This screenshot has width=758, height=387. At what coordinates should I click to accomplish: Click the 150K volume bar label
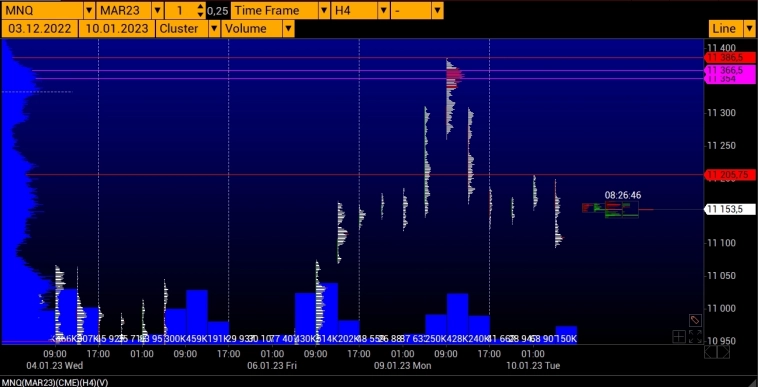tap(566, 339)
